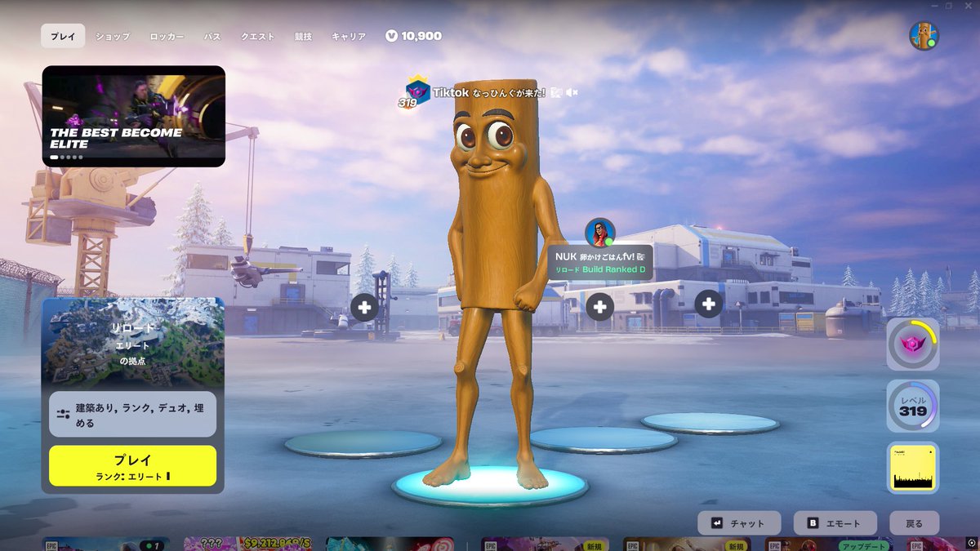Open the パス tab
Image resolution: width=980 pixels, height=551 pixels.
(212, 37)
